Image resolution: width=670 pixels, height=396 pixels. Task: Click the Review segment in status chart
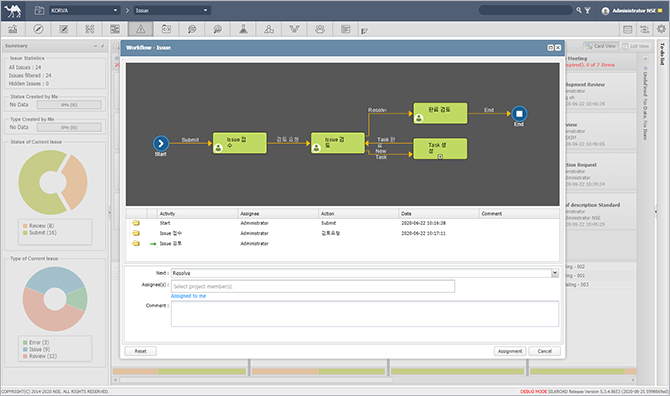[x=76, y=181]
